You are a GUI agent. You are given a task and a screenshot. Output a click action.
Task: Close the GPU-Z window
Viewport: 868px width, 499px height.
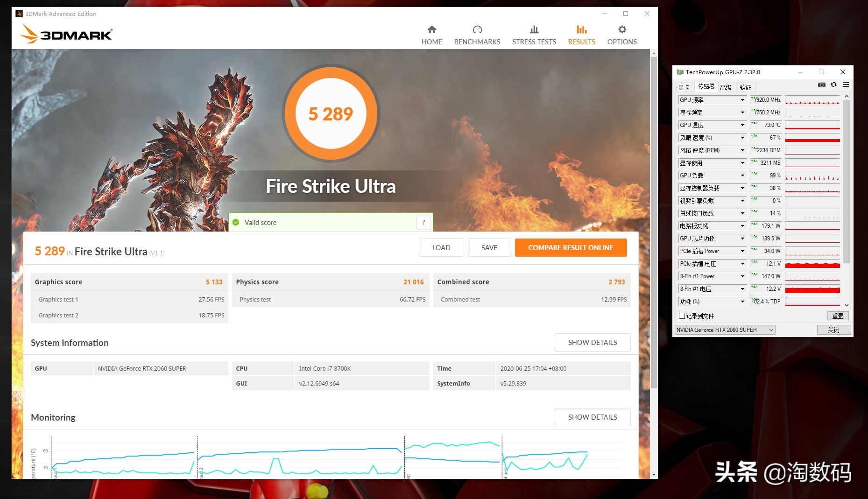click(843, 72)
